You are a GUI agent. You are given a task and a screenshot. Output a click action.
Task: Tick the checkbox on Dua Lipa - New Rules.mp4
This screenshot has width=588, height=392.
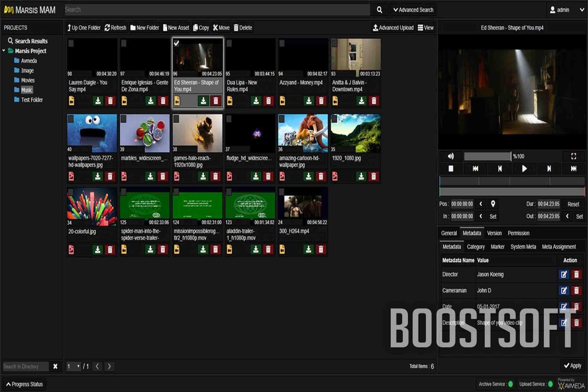229,43
